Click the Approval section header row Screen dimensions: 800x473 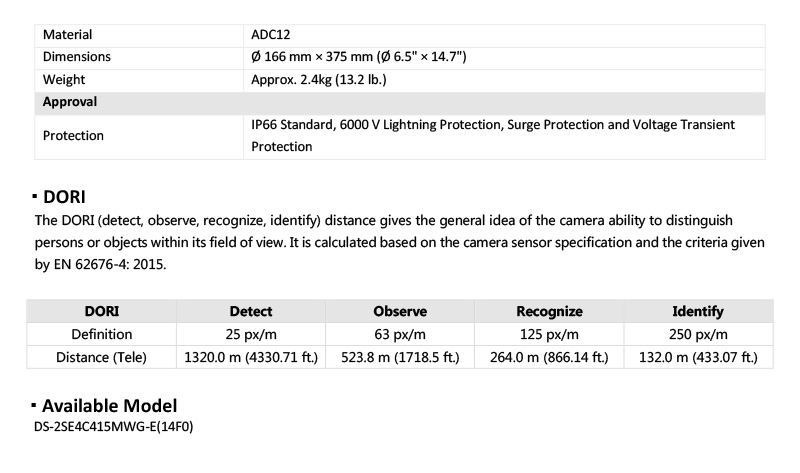[400, 102]
